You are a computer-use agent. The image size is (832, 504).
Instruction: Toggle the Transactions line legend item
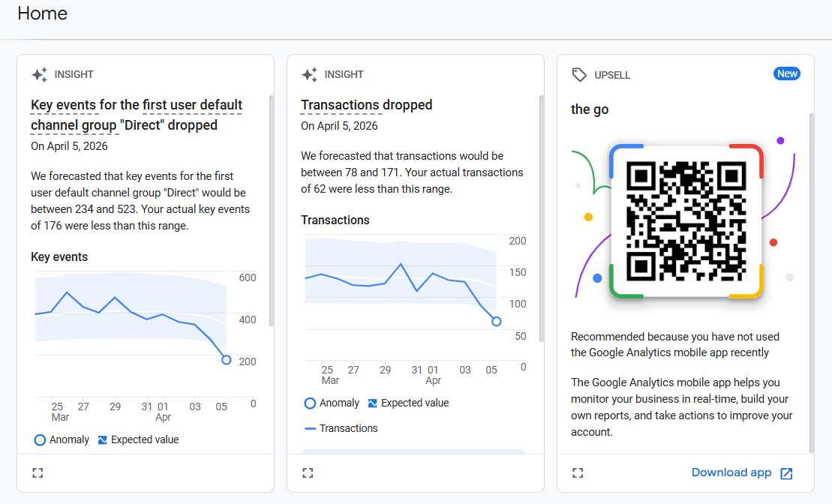point(341,428)
